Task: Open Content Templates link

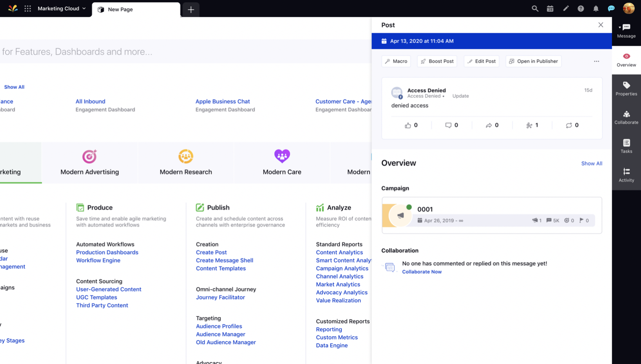Action: click(221, 268)
